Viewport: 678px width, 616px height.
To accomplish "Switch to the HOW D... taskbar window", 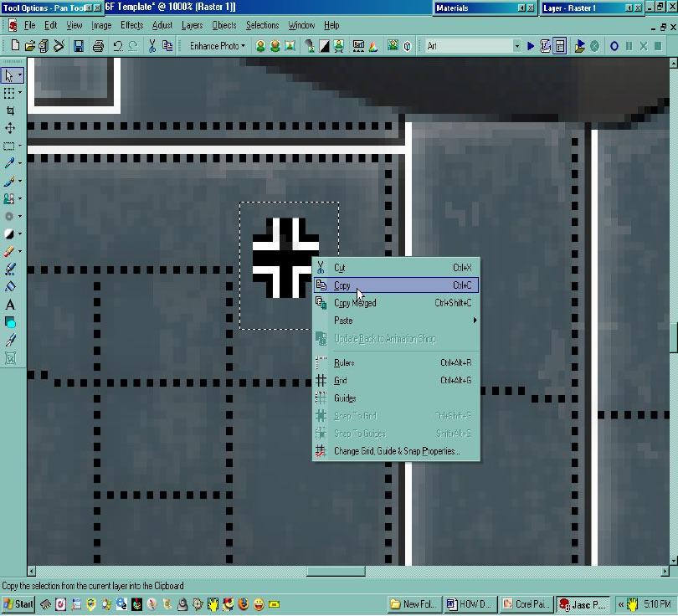I will (470, 604).
